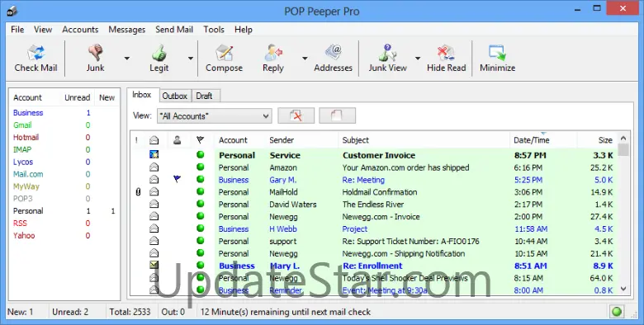Sort by Date/Time column header
This screenshot has height=325, width=644.
[543, 140]
